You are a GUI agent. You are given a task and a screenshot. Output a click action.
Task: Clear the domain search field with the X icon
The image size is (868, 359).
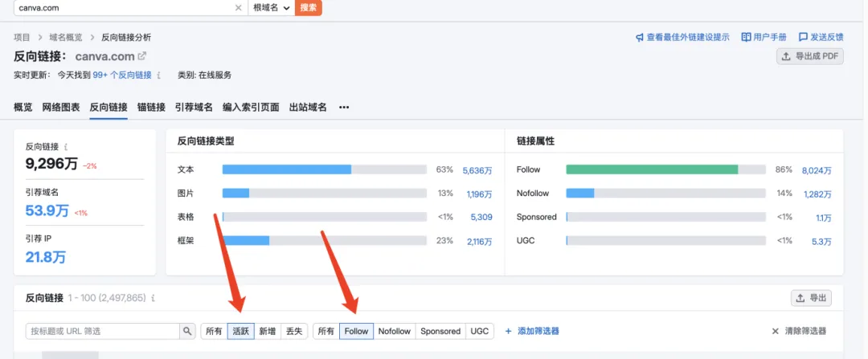238,8
